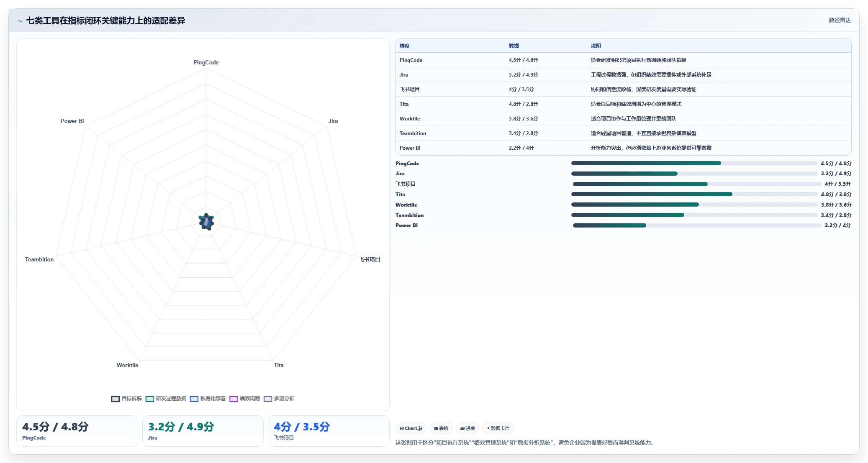Select the 进度 tag chip
The image size is (868, 463).
[x=467, y=428]
